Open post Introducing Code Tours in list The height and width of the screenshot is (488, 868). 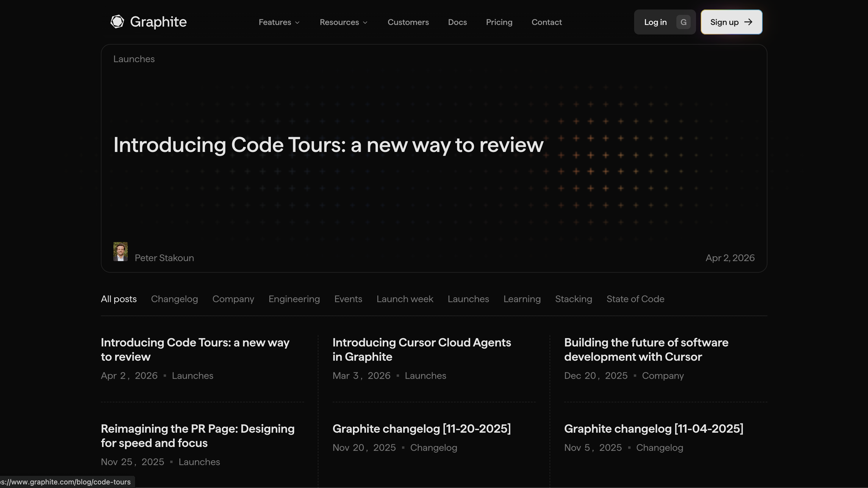[195, 350]
